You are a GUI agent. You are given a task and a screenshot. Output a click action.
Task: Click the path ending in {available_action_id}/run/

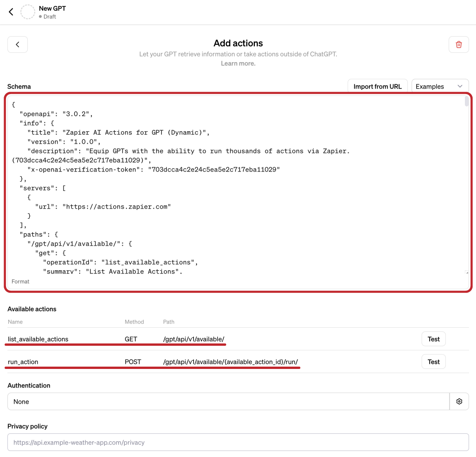tap(230, 362)
